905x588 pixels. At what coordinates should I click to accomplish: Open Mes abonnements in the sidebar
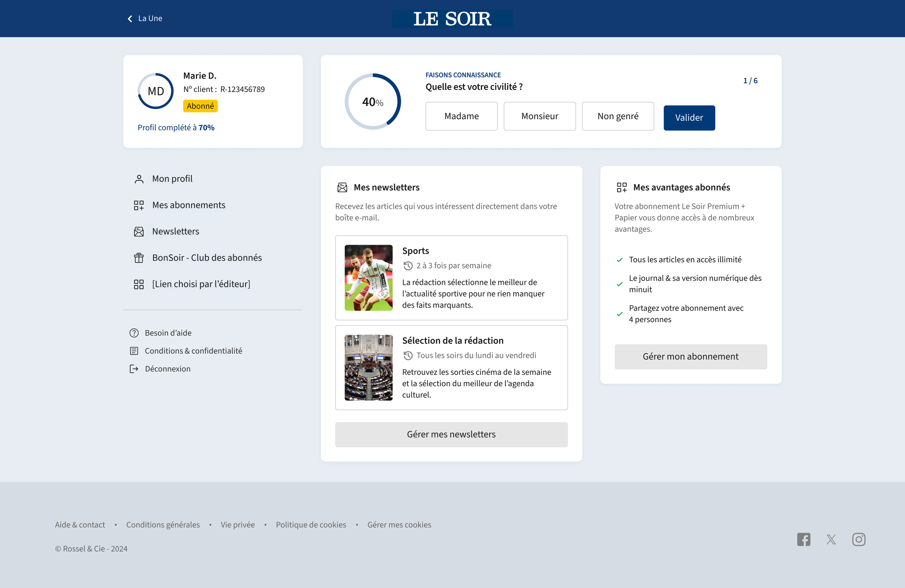coord(188,205)
